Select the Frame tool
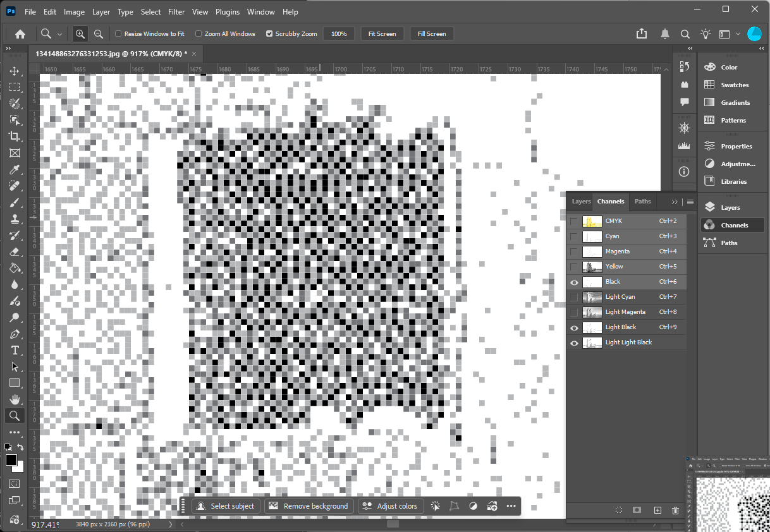 pos(15,153)
